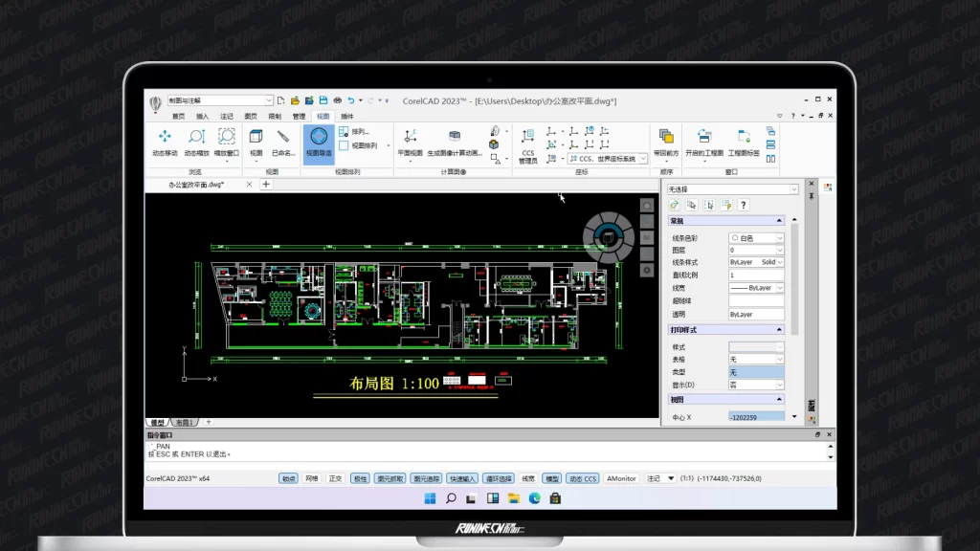980x551 pixels.
Task: Toggle 网格 grid in status bar
Action: [312, 478]
